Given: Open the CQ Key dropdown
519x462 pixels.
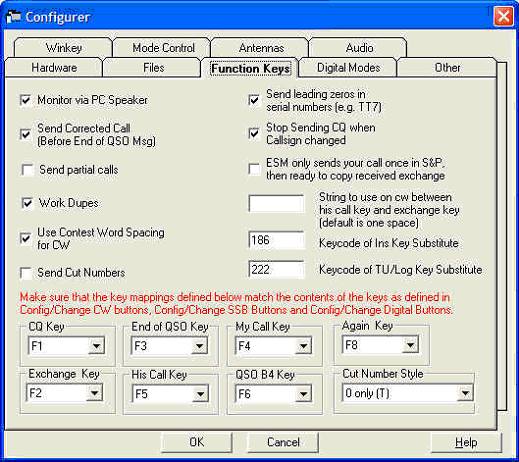Looking at the screenshot, I should point(96,346).
